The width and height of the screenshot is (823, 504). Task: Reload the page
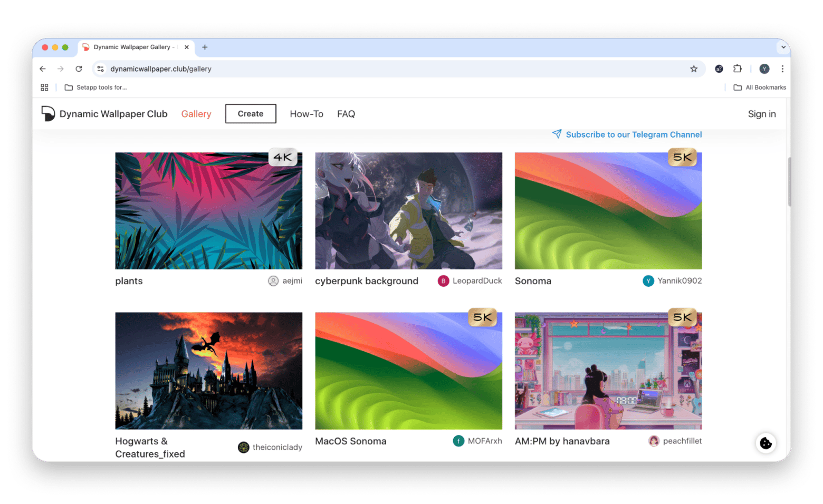click(79, 69)
